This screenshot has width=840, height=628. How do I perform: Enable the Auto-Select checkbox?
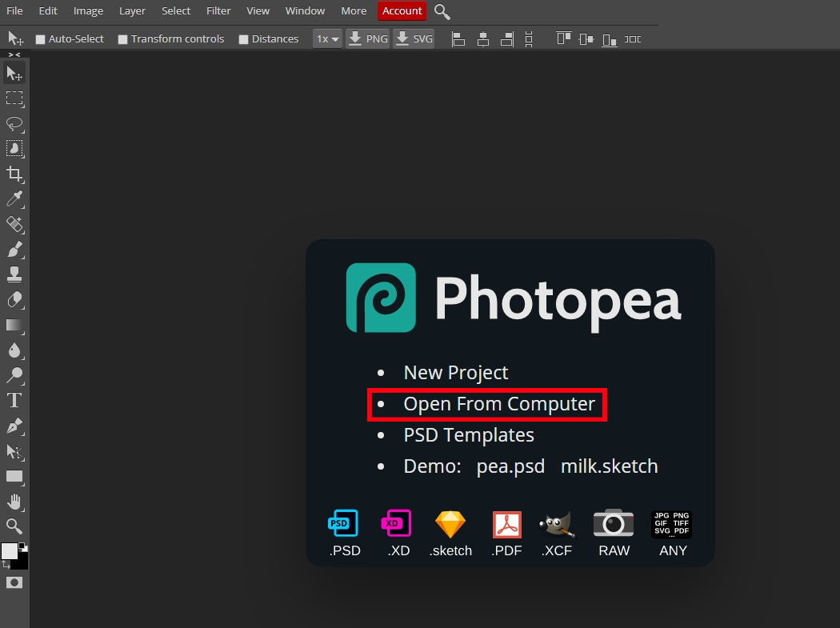[x=40, y=39]
